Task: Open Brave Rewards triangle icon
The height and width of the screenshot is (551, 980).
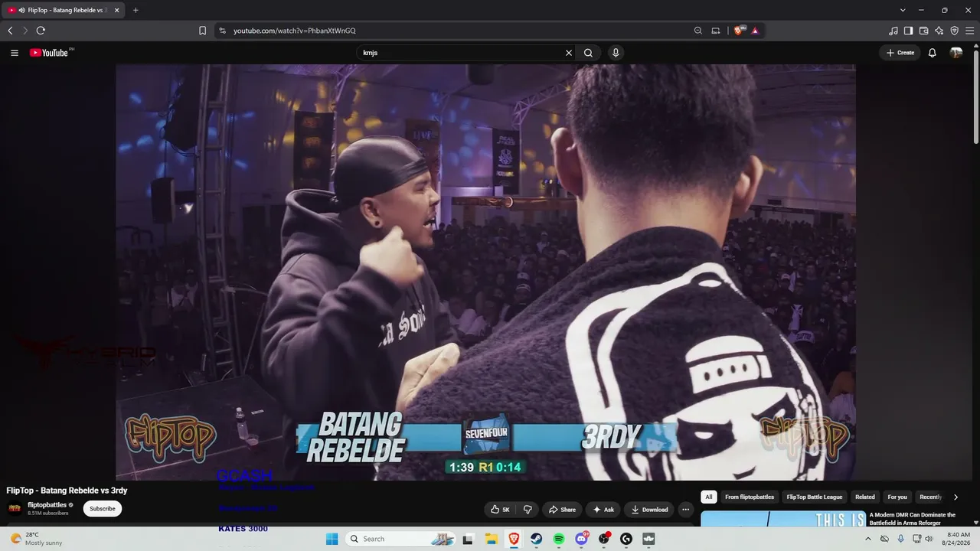Action: point(755,31)
